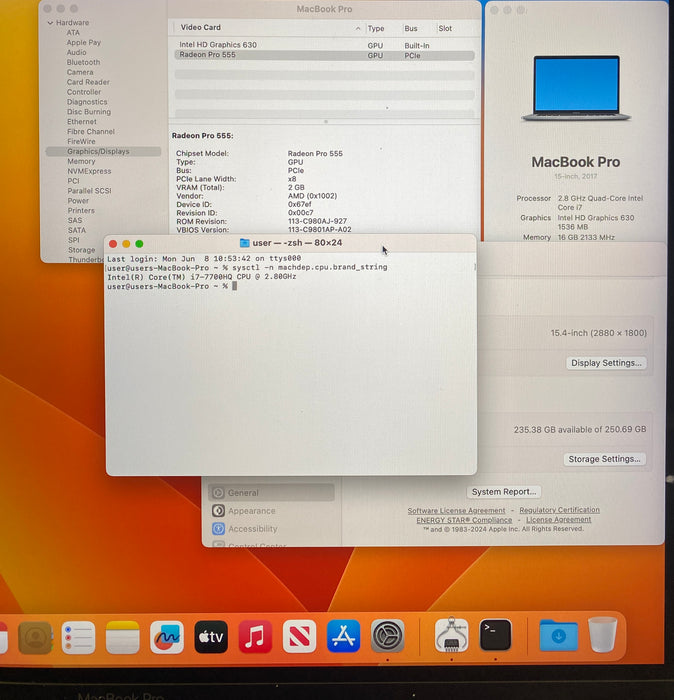Select Audio in hardware sidebar
674x700 pixels.
[x=76, y=52]
